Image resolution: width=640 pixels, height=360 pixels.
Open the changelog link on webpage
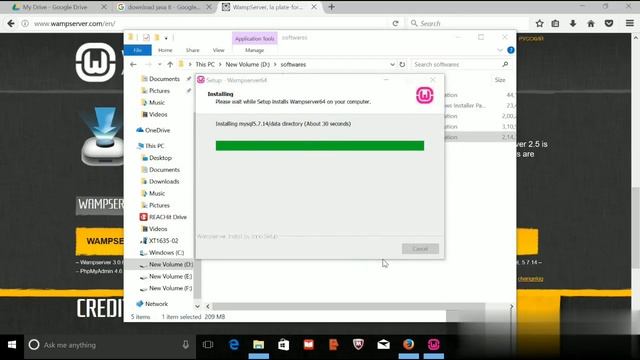530,279
